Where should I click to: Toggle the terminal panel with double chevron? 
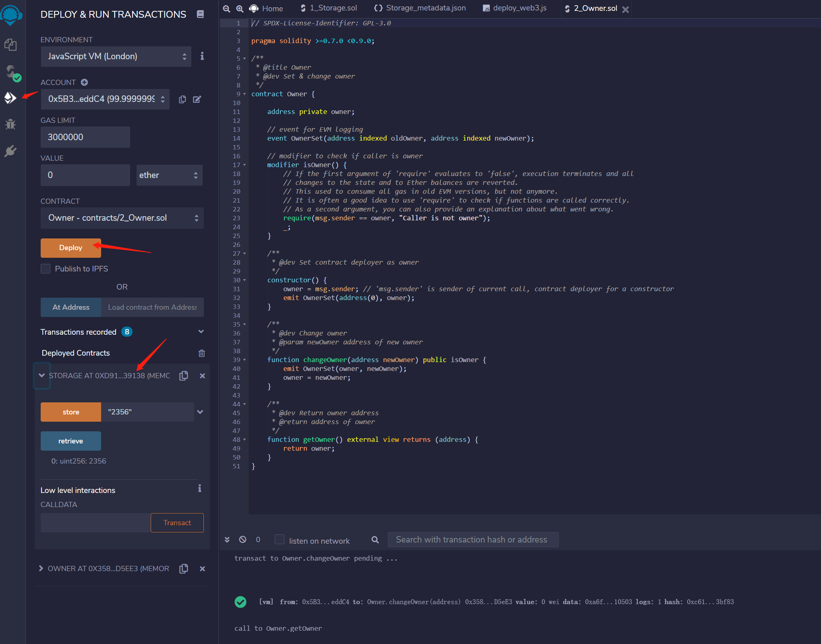pos(227,540)
